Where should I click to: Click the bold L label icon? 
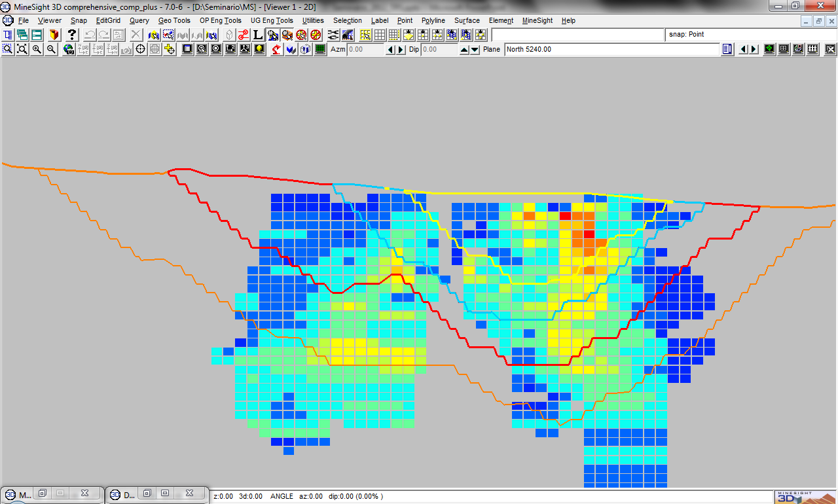click(x=258, y=35)
